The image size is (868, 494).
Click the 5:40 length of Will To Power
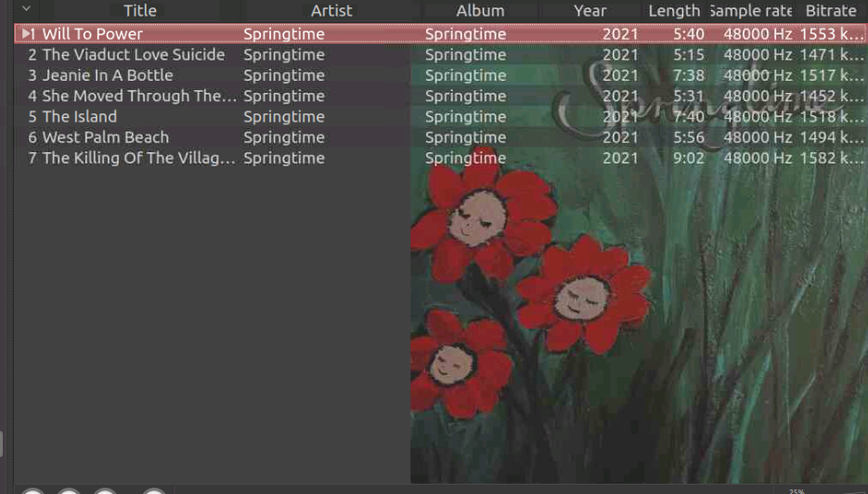tap(689, 33)
